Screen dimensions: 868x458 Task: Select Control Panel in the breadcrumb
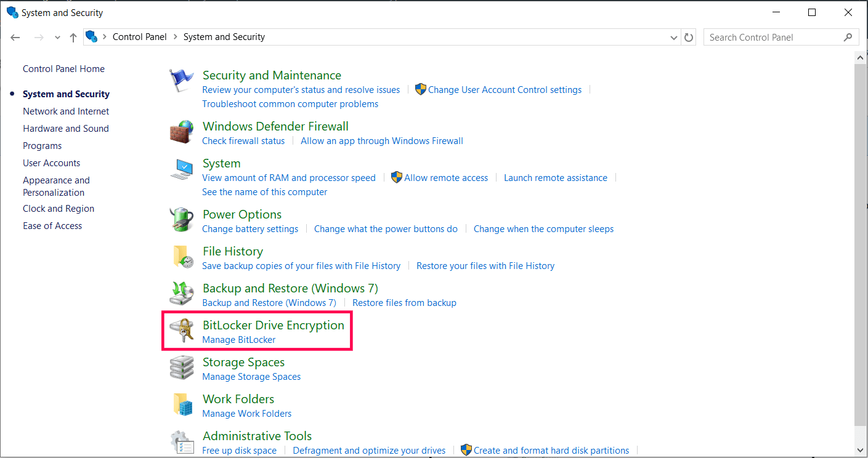pos(140,37)
